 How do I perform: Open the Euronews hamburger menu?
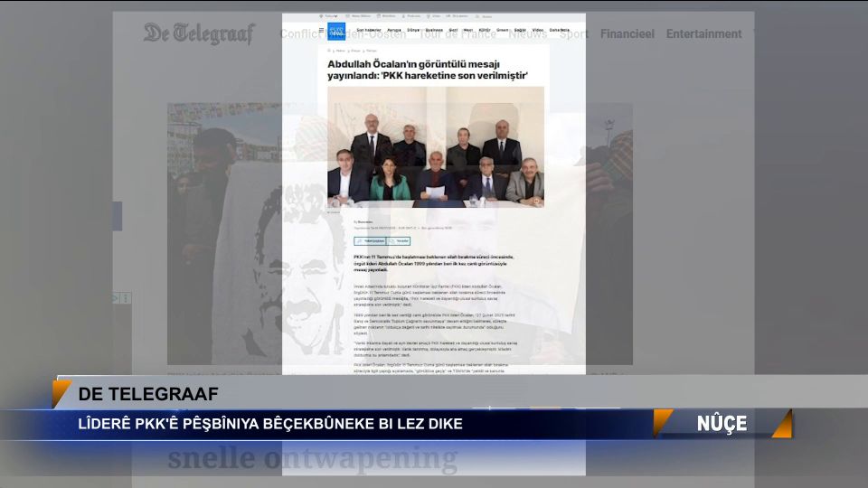point(321,30)
